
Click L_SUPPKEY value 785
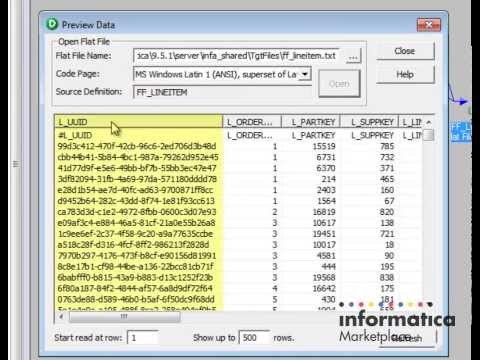click(387, 146)
